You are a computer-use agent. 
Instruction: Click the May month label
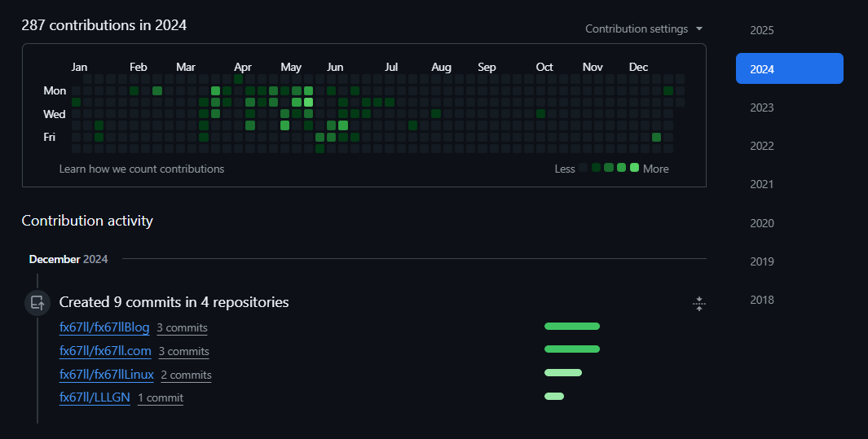pyautogui.click(x=291, y=68)
